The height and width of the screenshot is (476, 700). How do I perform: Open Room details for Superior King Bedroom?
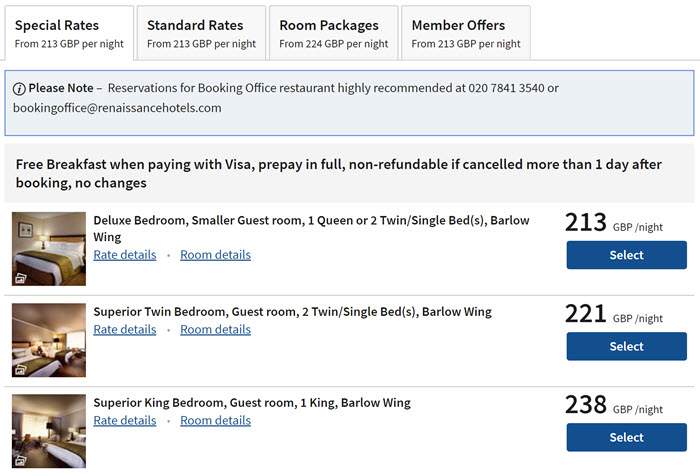(215, 421)
